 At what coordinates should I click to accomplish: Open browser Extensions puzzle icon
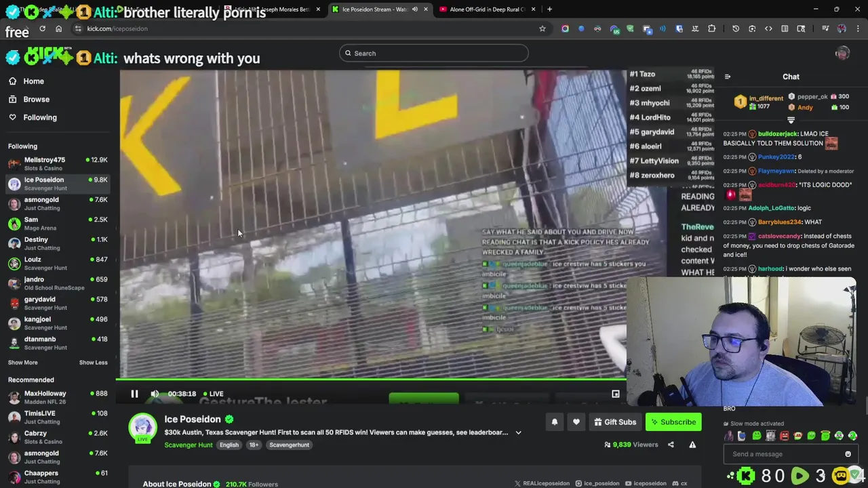click(x=711, y=28)
